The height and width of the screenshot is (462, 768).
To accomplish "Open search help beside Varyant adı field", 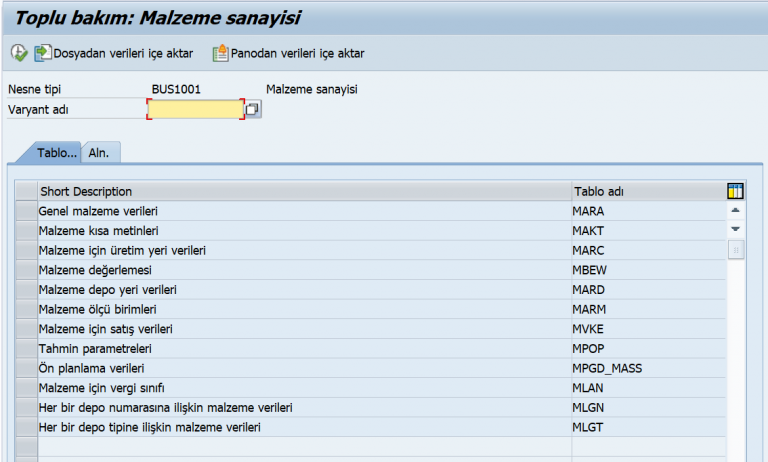I will pyautogui.click(x=253, y=109).
